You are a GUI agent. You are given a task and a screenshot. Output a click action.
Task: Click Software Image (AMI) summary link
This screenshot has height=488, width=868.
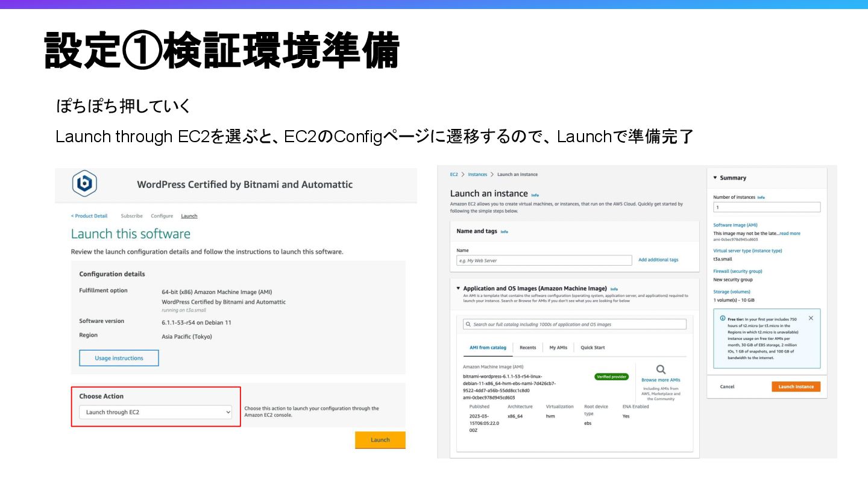click(735, 225)
